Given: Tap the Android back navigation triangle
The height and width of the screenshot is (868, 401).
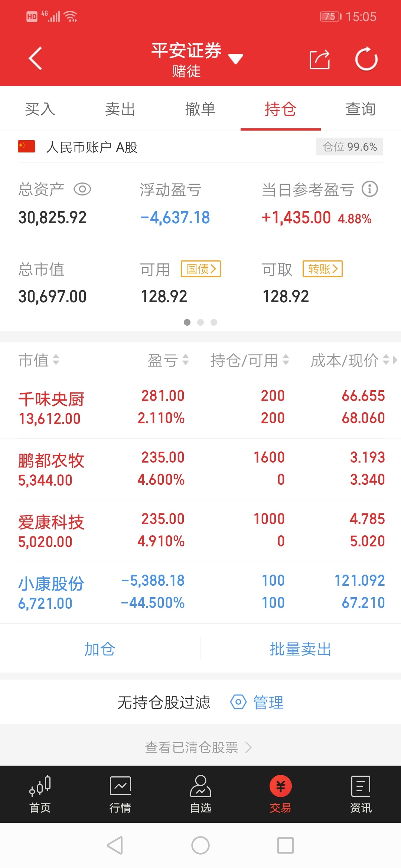Looking at the screenshot, I should (x=115, y=845).
